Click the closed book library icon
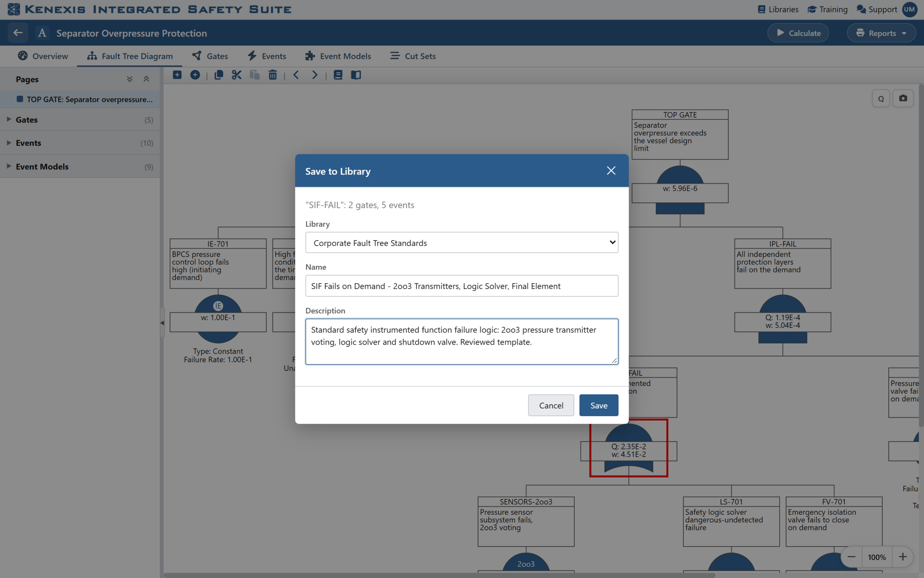This screenshot has width=924, height=578. point(338,75)
